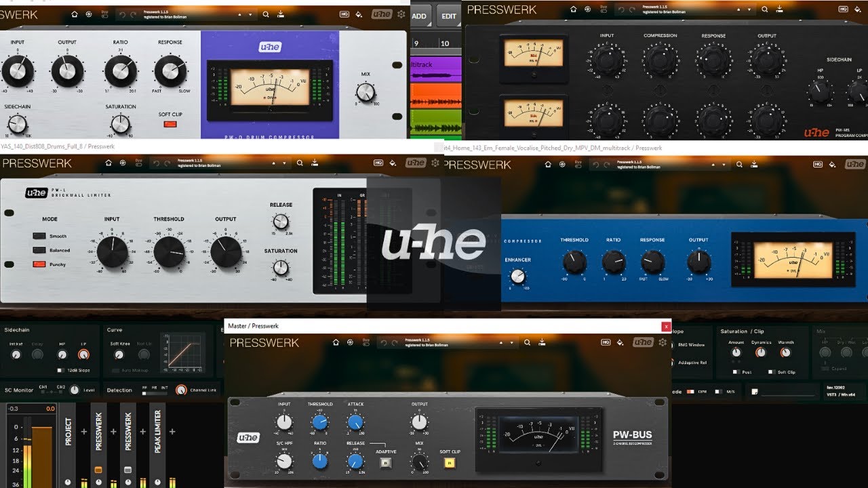Open the notes icon beside Rev.12092 info

(755, 391)
